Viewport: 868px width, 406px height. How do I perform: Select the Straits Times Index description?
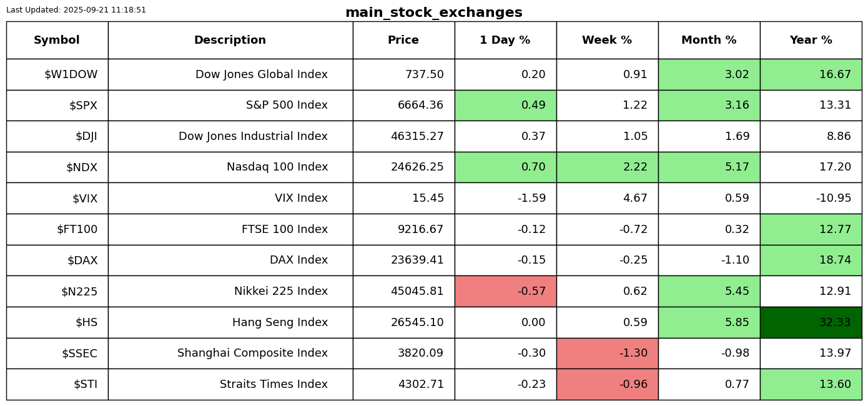tap(274, 385)
